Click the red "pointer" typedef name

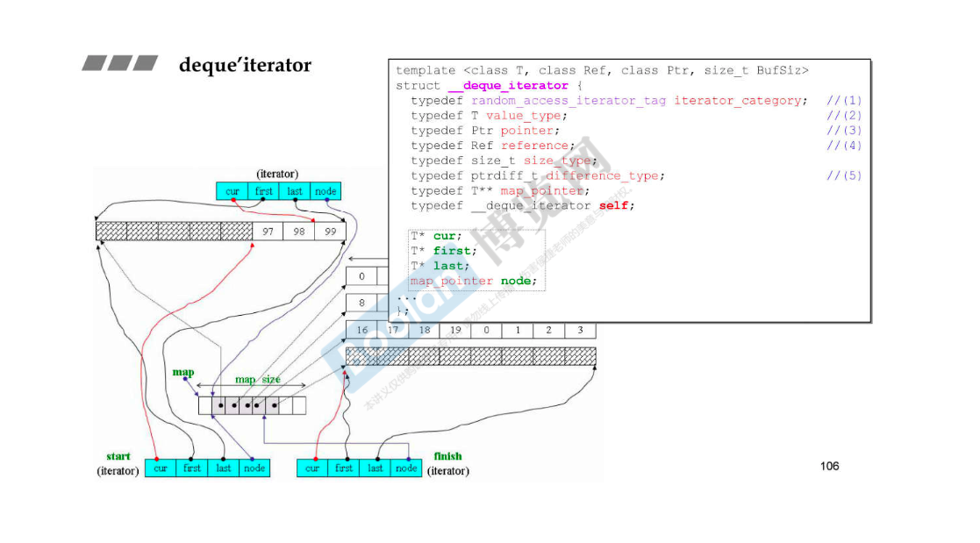pos(527,131)
